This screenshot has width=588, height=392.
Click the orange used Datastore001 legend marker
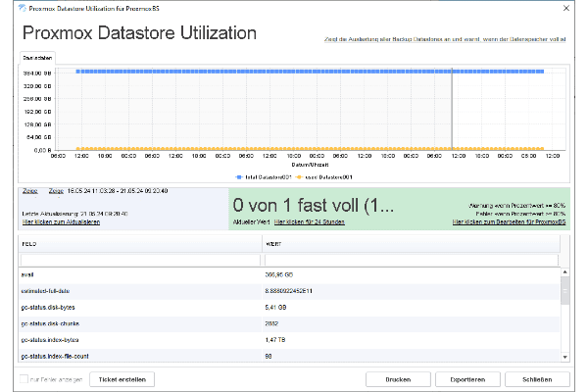click(x=299, y=177)
